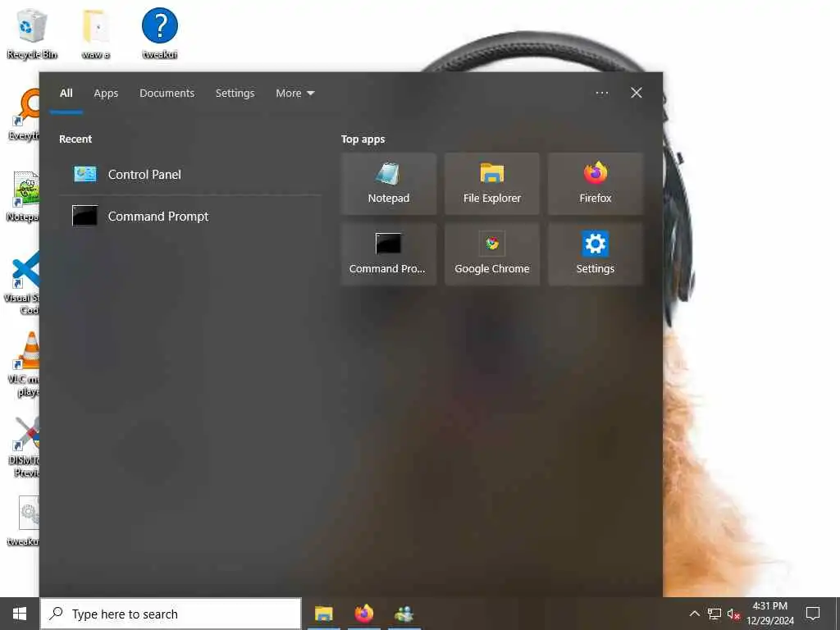The width and height of the screenshot is (840, 630).
Task: Open Command Prompt from Recent list
Action: click(x=190, y=216)
